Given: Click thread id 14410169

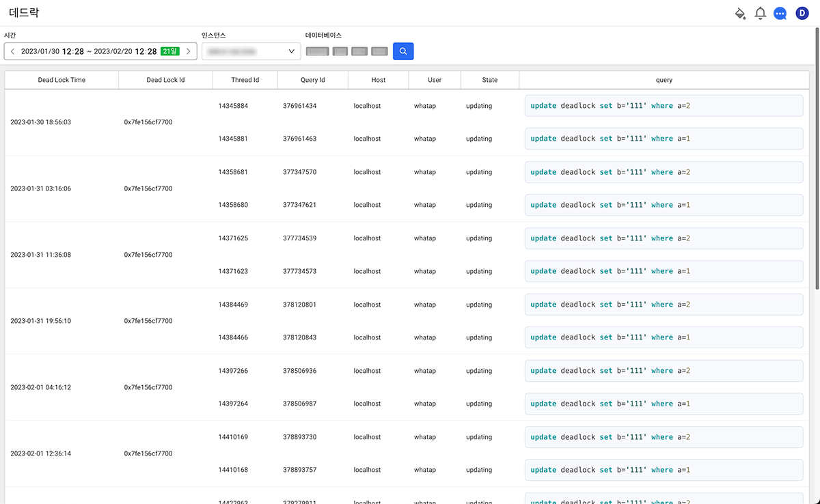Looking at the screenshot, I should (x=233, y=437).
